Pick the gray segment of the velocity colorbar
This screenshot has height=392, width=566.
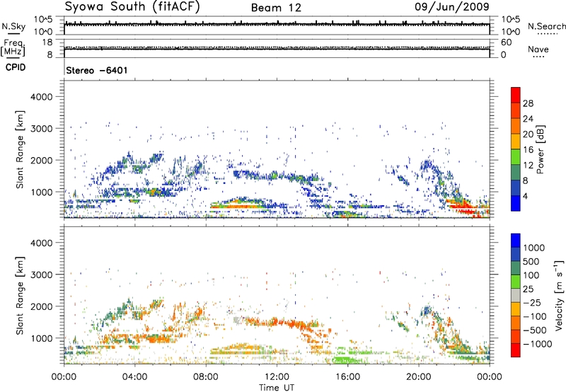point(516,295)
